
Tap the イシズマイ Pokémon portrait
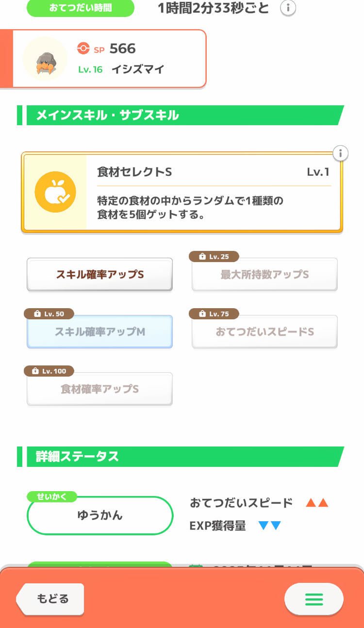point(45,59)
